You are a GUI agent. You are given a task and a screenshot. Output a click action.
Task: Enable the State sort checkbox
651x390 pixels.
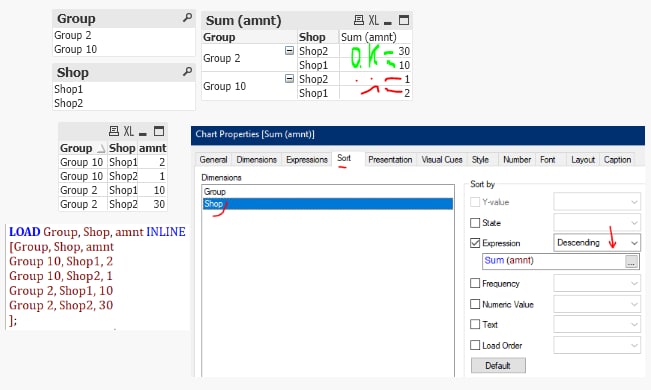pyautogui.click(x=475, y=223)
